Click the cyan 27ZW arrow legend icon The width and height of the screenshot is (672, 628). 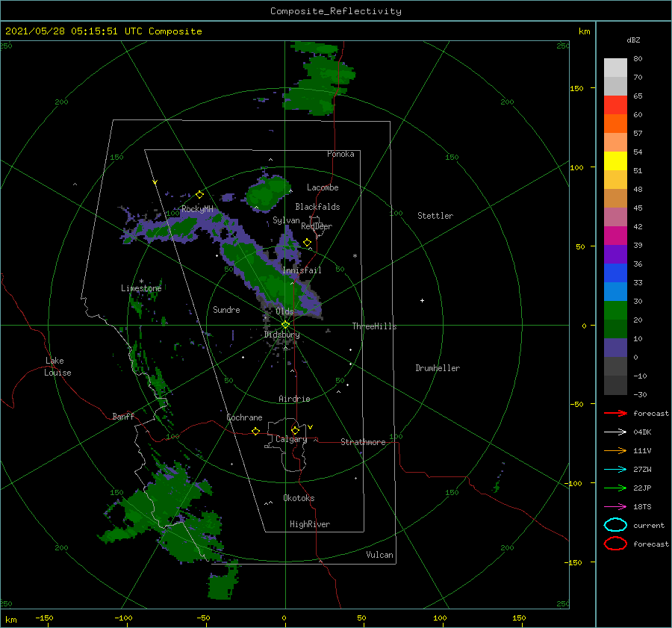pos(615,470)
